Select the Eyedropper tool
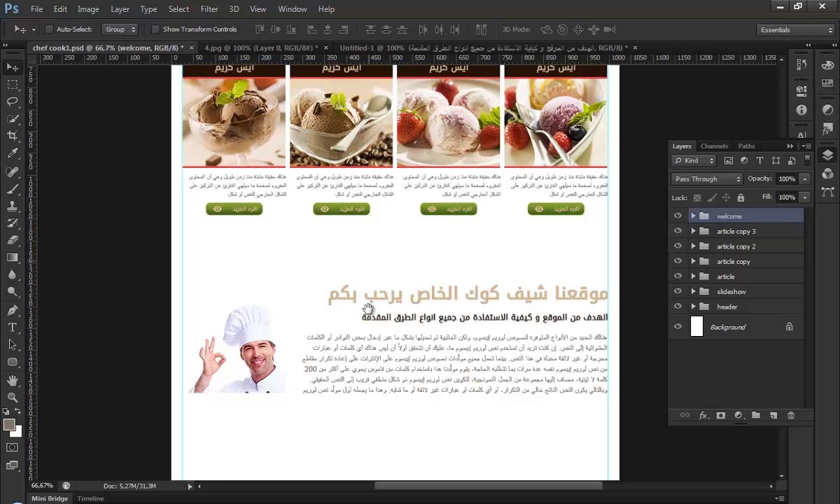 (x=13, y=153)
